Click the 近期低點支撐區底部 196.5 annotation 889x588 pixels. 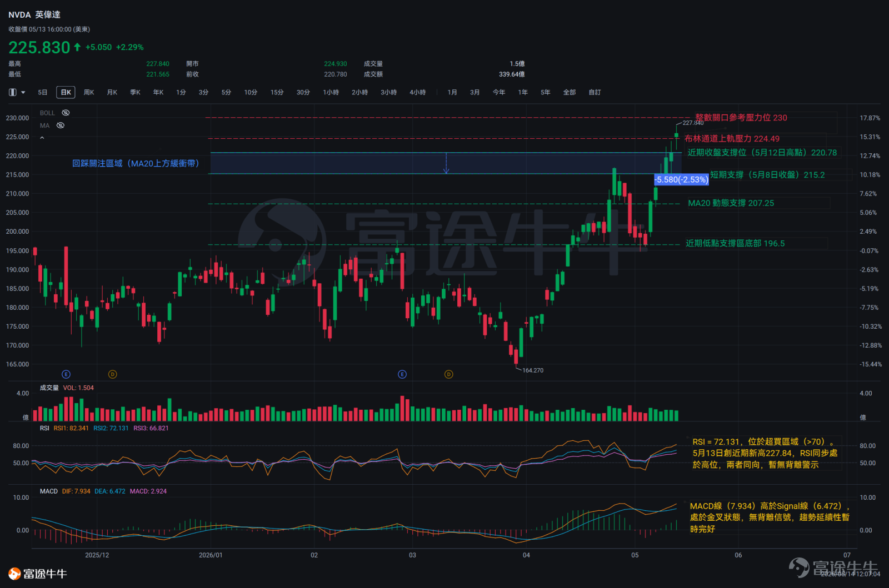coord(735,243)
